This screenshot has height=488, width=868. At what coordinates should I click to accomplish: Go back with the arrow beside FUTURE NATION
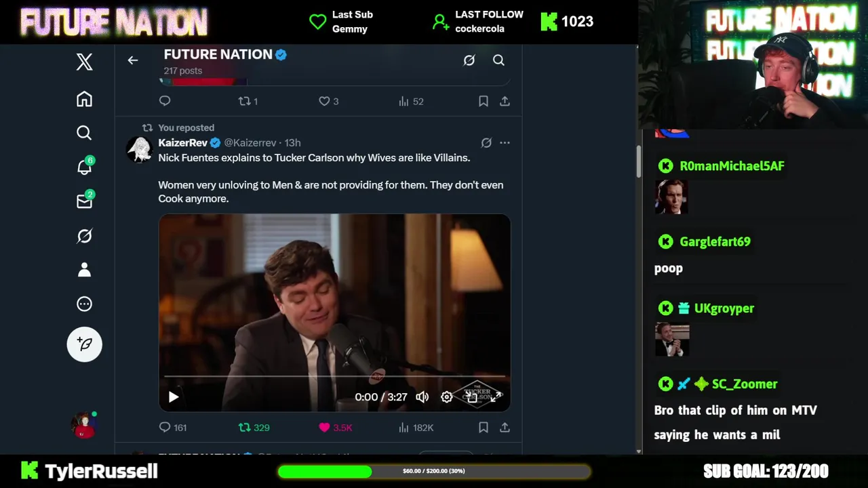pyautogui.click(x=133, y=60)
